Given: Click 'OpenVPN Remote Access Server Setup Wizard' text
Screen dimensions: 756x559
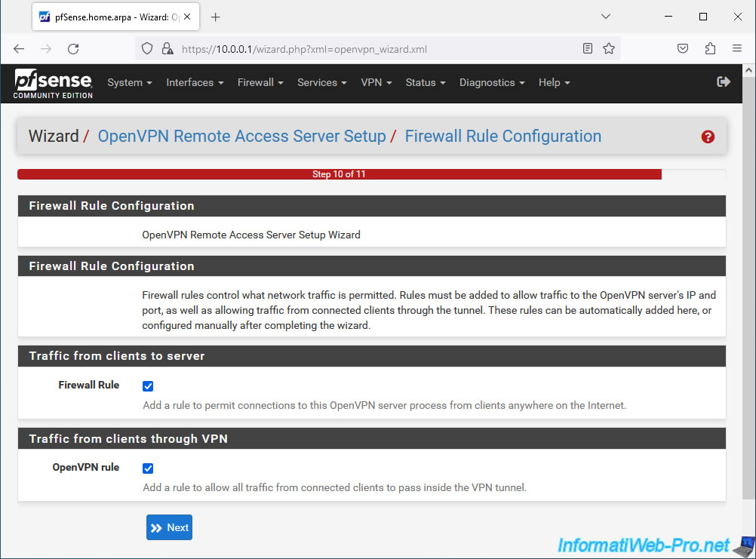Looking at the screenshot, I should pyautogui.click(x=251, y=235).
